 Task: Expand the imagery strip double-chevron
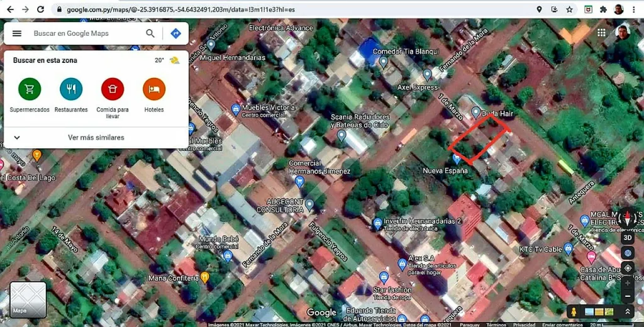[628, 312]
